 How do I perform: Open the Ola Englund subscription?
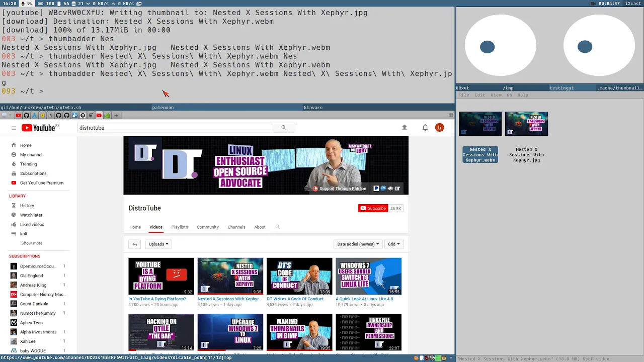pos(32,276)
